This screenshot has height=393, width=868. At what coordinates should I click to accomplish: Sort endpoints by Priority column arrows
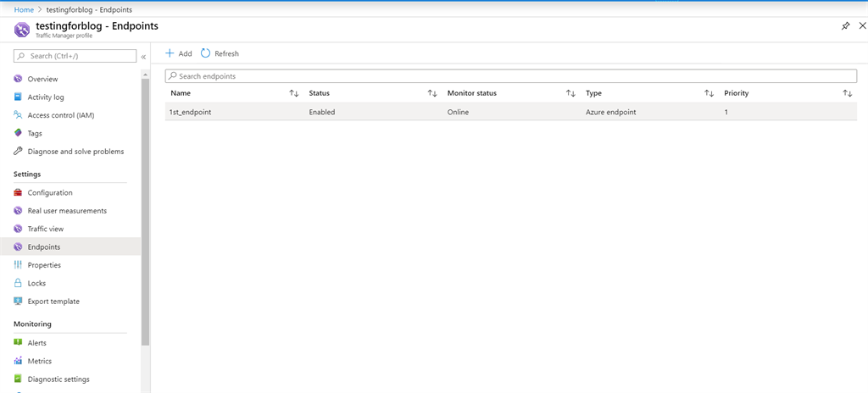tap(847, 93)
